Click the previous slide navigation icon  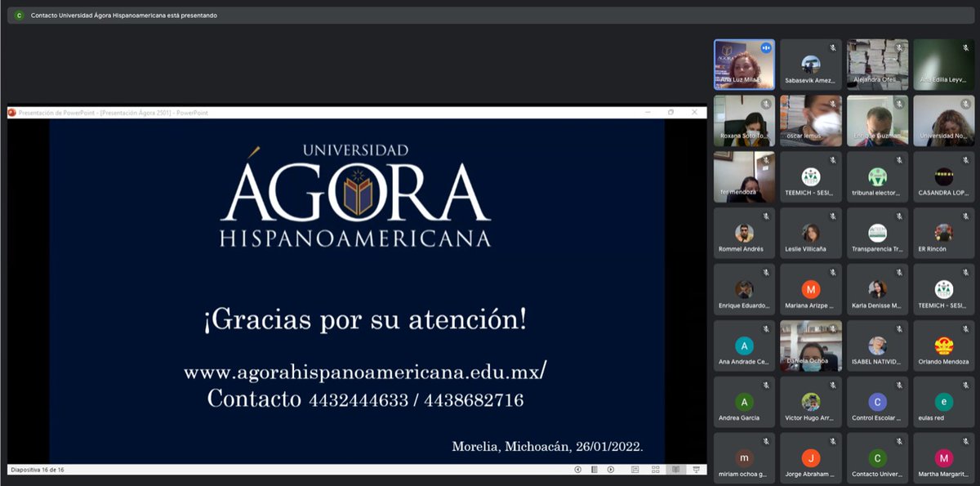(x=577, y=470)
